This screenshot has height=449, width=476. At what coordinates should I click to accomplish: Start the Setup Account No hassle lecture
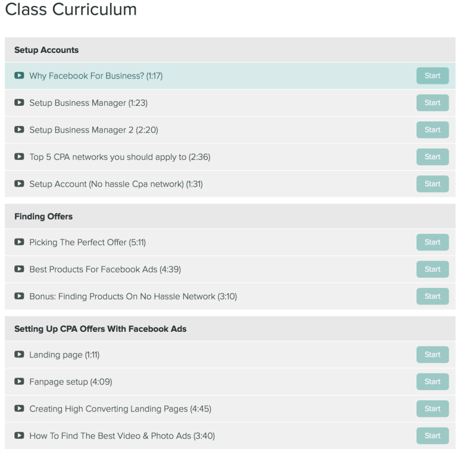pos(432,184)
